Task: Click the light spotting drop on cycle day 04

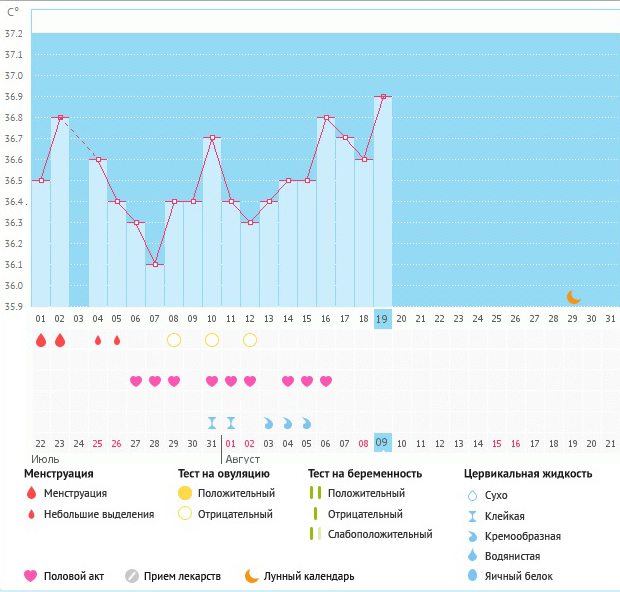Action: point(98,340)
